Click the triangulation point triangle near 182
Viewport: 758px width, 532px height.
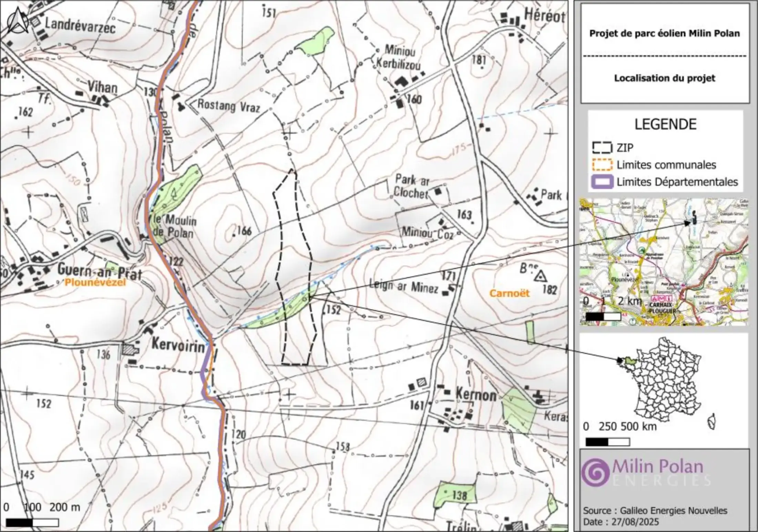[540, 276]
